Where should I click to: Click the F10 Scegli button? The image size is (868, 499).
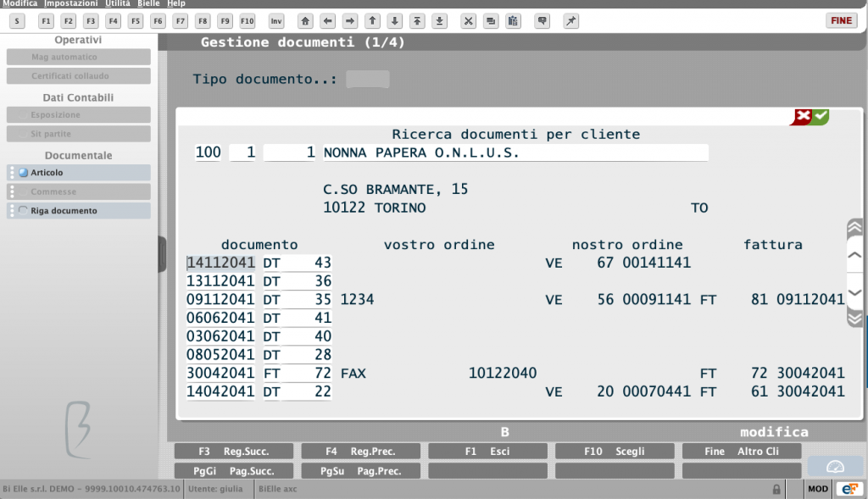[x=615, y=452]
